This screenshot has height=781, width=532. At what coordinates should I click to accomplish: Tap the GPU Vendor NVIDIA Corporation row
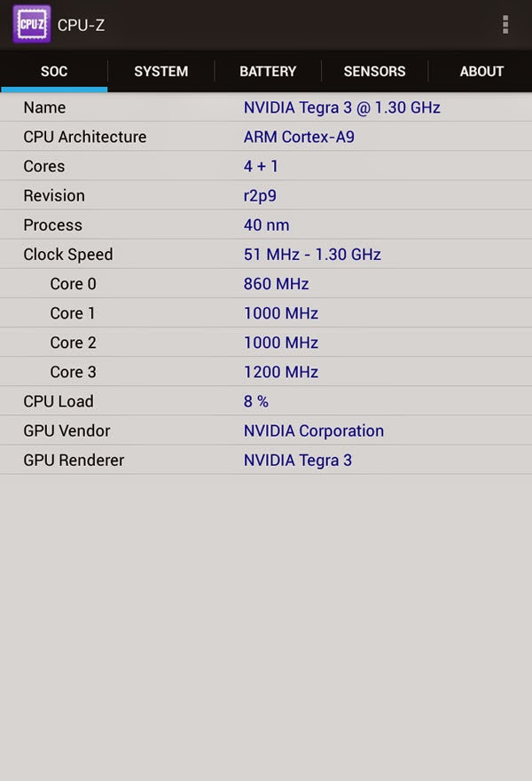[266, 430]
